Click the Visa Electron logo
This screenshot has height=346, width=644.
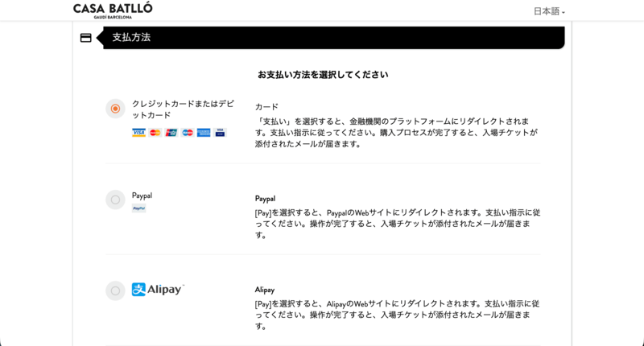pos(220,133)
